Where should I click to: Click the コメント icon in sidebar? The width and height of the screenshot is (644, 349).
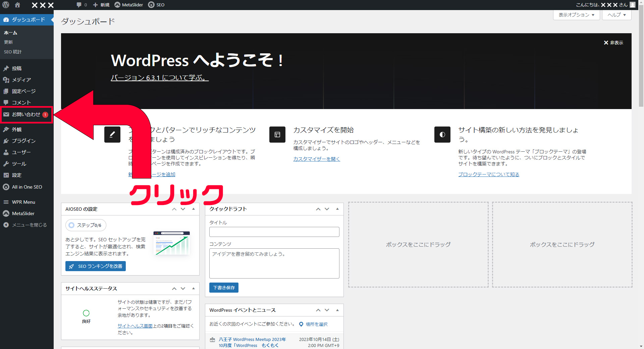point(6,103)
